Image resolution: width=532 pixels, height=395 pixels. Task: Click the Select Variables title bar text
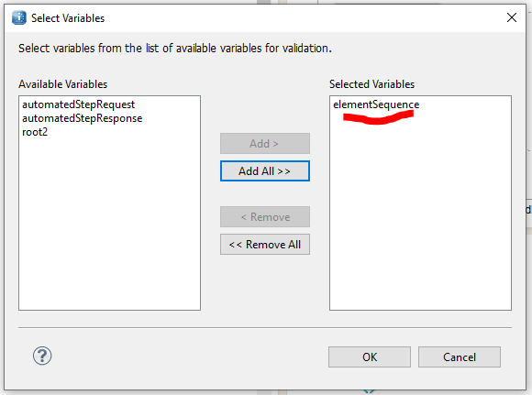68,18
